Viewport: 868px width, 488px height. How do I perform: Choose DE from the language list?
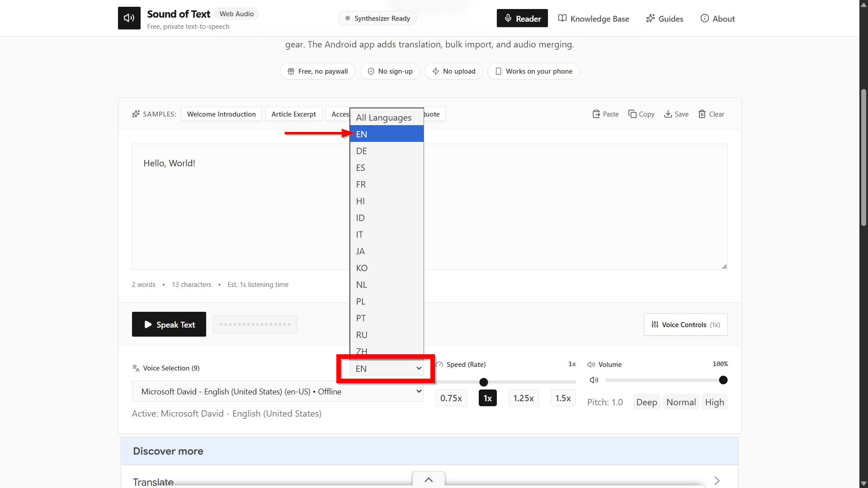(x=387, y=151)
